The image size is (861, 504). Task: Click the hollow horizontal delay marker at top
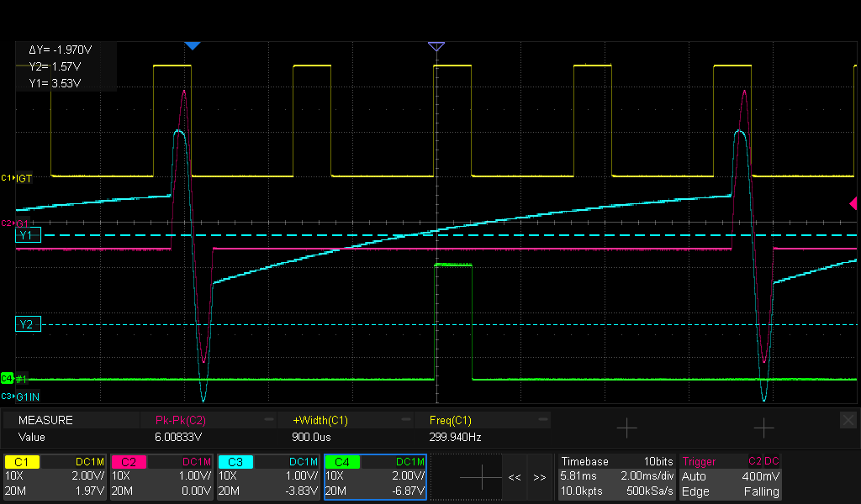436,46
